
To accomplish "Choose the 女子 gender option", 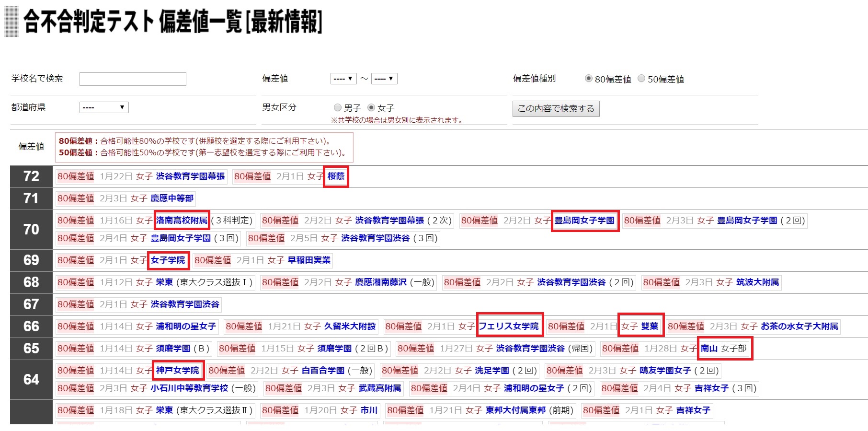I will [x=371, y=108].
